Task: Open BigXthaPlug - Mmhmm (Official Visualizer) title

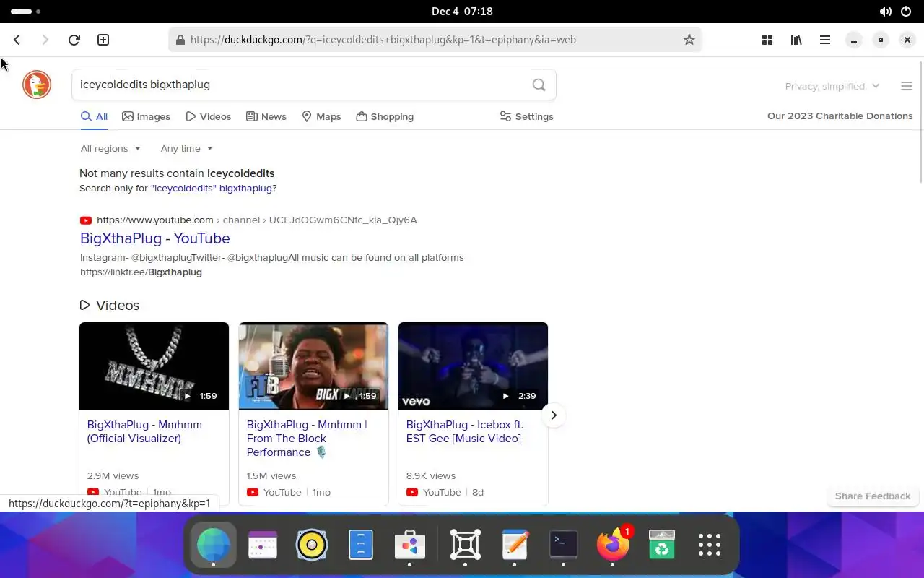Action: tap(144, 431)
